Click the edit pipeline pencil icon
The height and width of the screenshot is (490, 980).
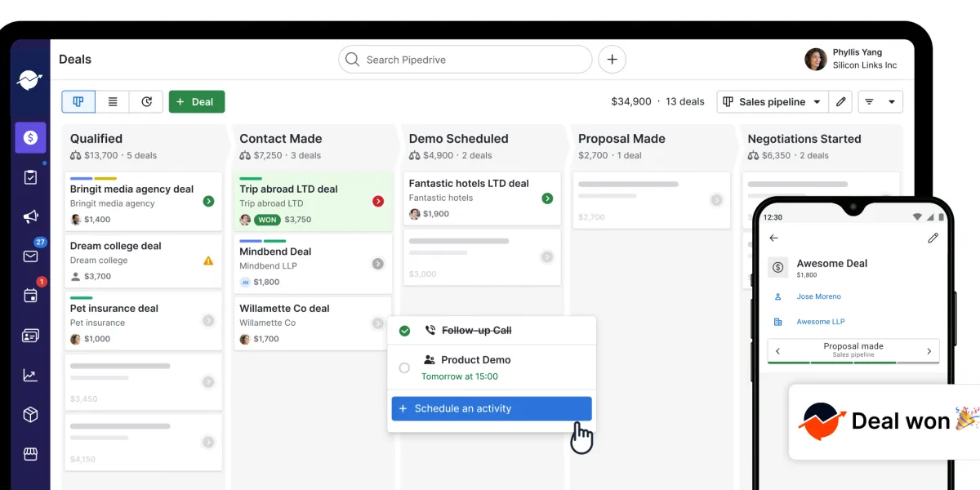(x=840, y=102)
